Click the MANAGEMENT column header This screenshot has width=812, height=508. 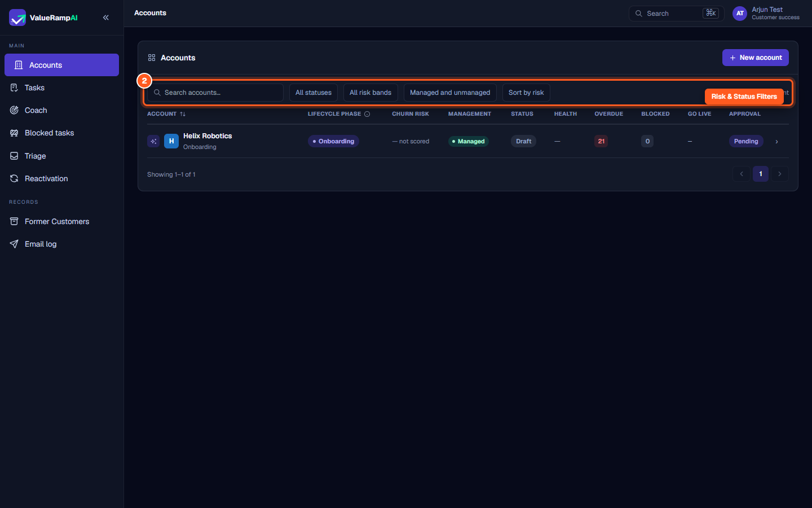tap(470, 114)
